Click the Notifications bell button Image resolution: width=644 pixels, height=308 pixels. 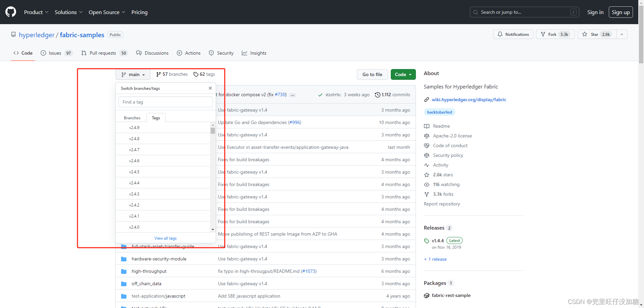coord(513,34)
